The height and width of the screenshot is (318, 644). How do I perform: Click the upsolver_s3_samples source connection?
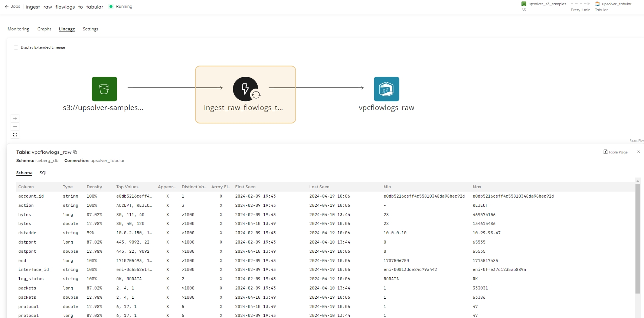click(547, 4)
